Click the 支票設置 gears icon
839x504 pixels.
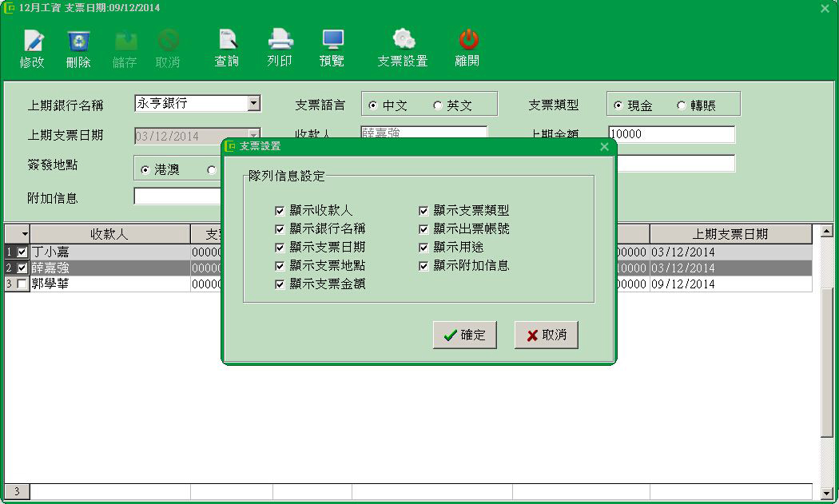403,41
